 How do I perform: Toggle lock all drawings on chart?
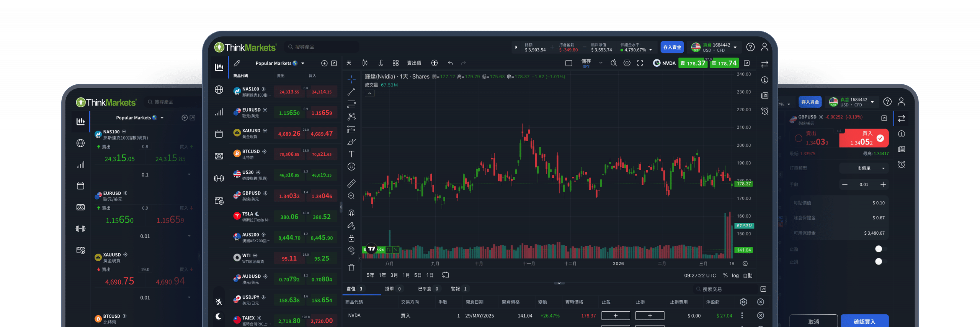coord(351,238)
